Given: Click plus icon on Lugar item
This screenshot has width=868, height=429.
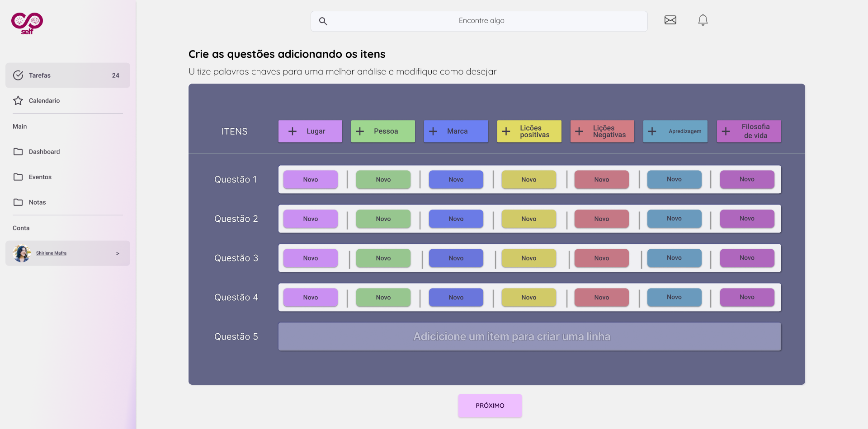Looking at the screenshot, I should tap(292, 131).
